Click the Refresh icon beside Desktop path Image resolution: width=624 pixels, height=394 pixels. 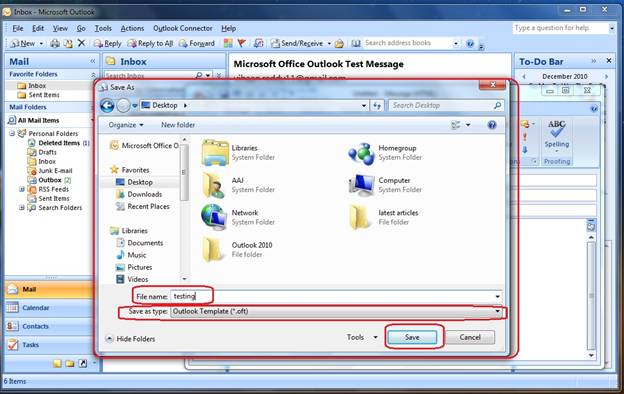(376, 105)
